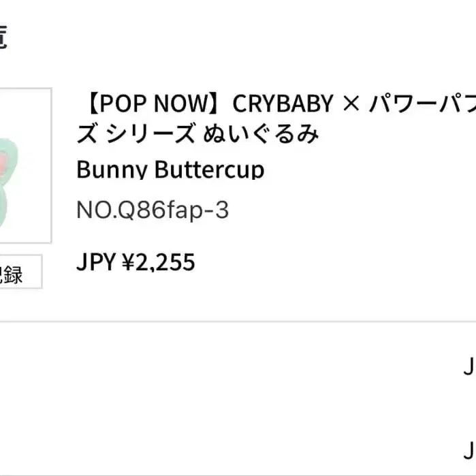Image resolution: width=476 pixels, height=476 pixels.
Task: Select the パワーパフ text in the title
Action: (422, 104)
